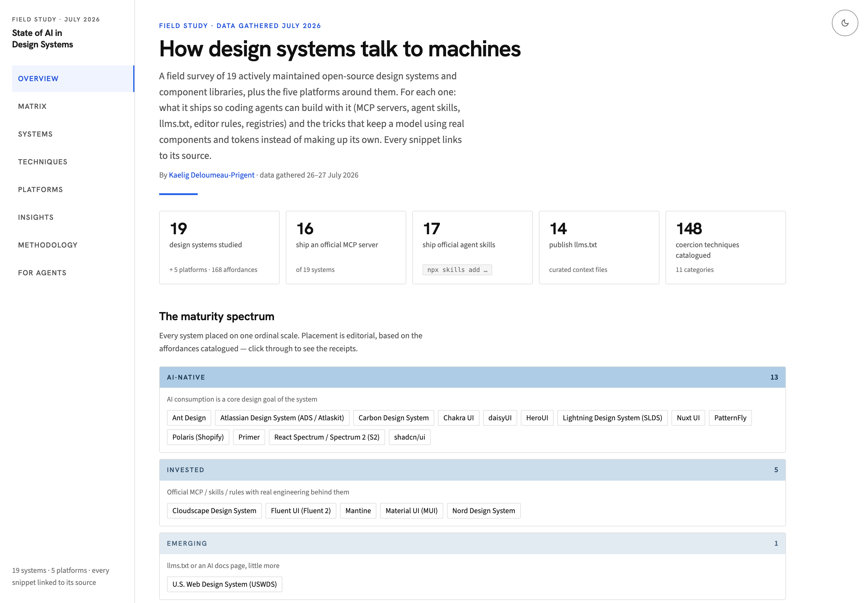Click the count 13 in AI-Native header
868x603 pixels.
(774, 377)
